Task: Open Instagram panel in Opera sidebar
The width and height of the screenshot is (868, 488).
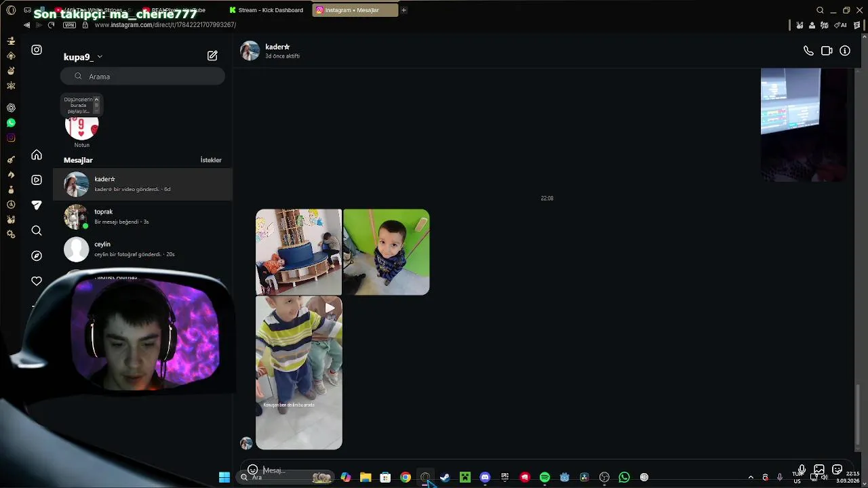Action: 11,138
